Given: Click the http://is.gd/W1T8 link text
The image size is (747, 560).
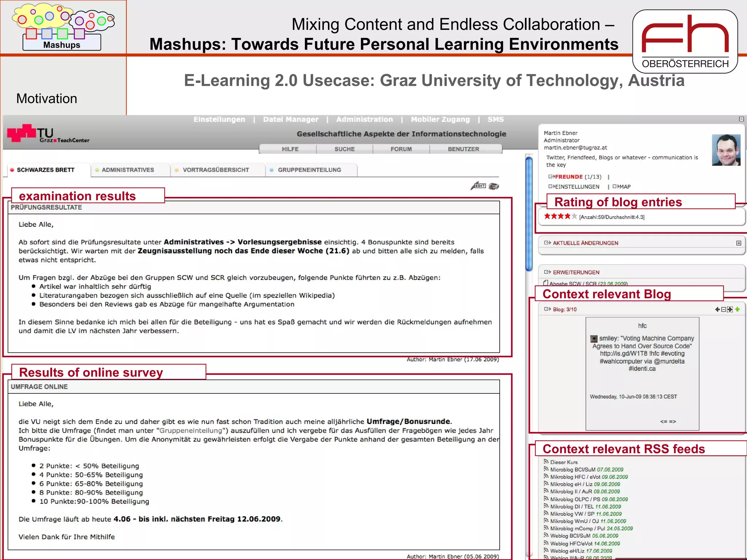Looking at the screenshot, I should point(624,354).
